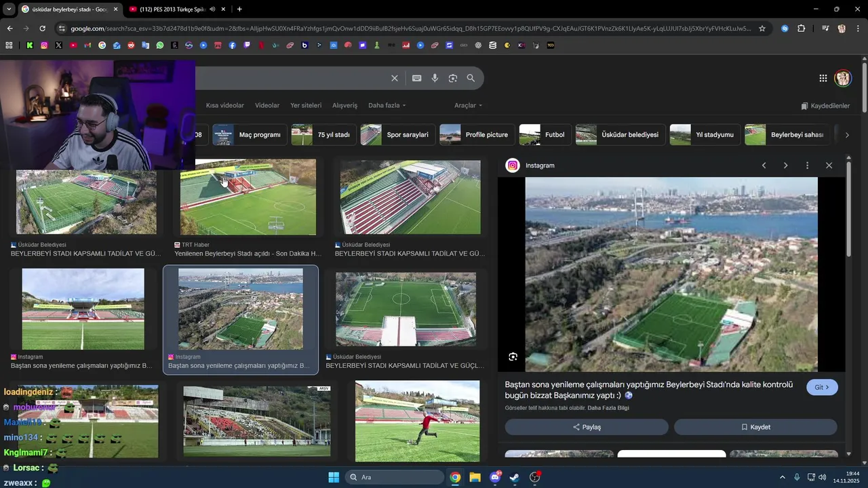Select the Spor sarayları filter chip

click(397, 135)
